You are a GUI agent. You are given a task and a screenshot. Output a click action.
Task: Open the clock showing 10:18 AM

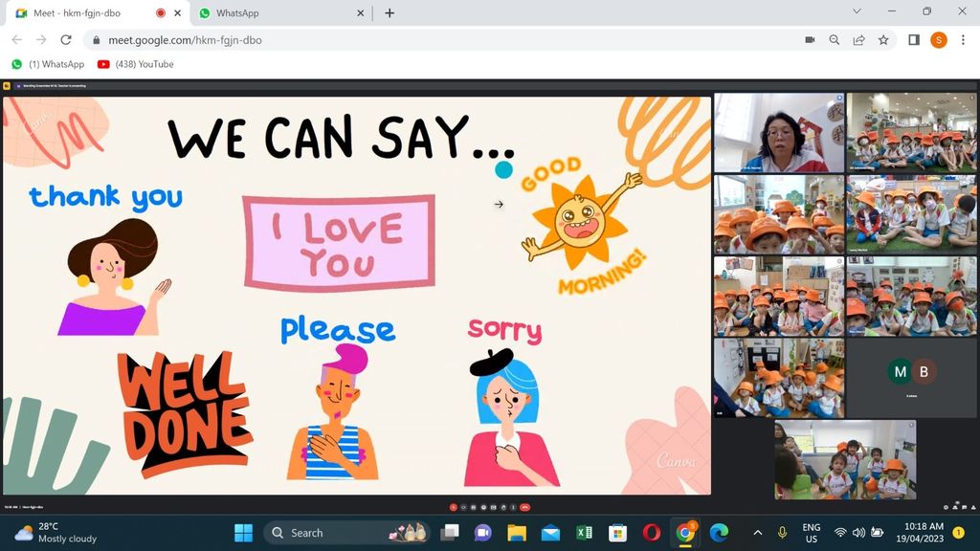pyautogui.click(x=920, y=533)
